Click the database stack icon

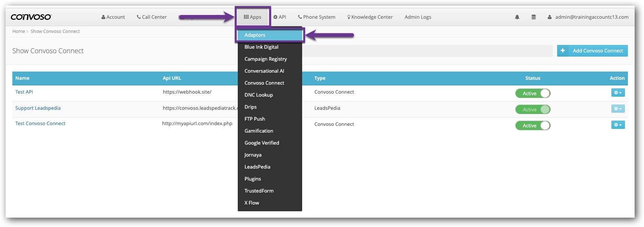534,17
